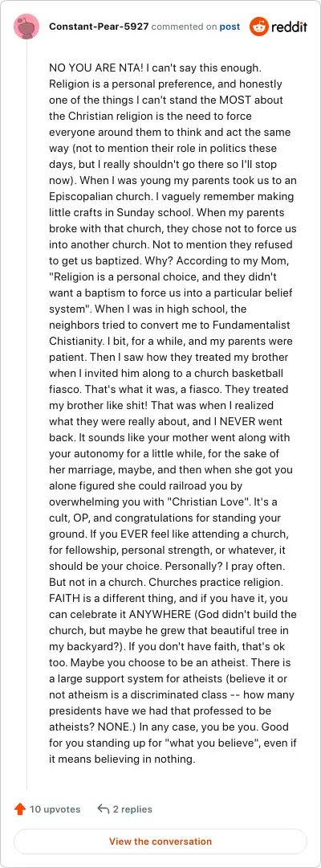Click the vertical comment thread line

pyautogui.click(x=26, y=416)
